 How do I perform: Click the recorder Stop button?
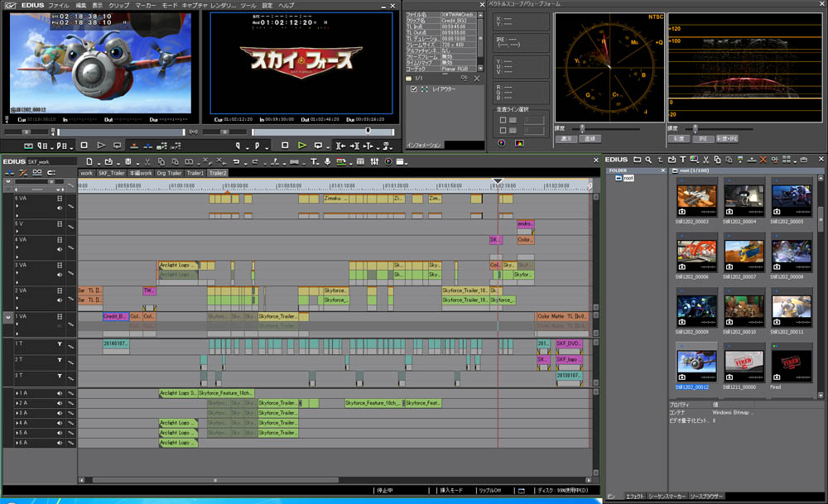pos(285,145)
